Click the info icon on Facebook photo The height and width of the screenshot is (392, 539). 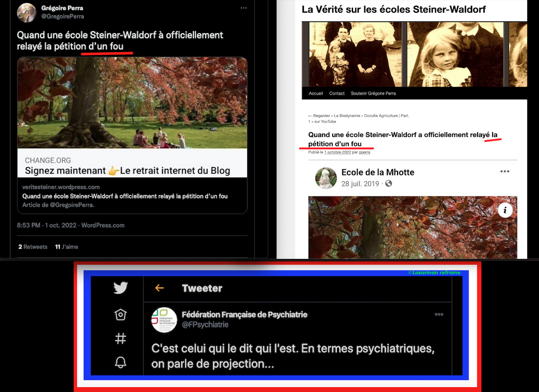[505, 210]
